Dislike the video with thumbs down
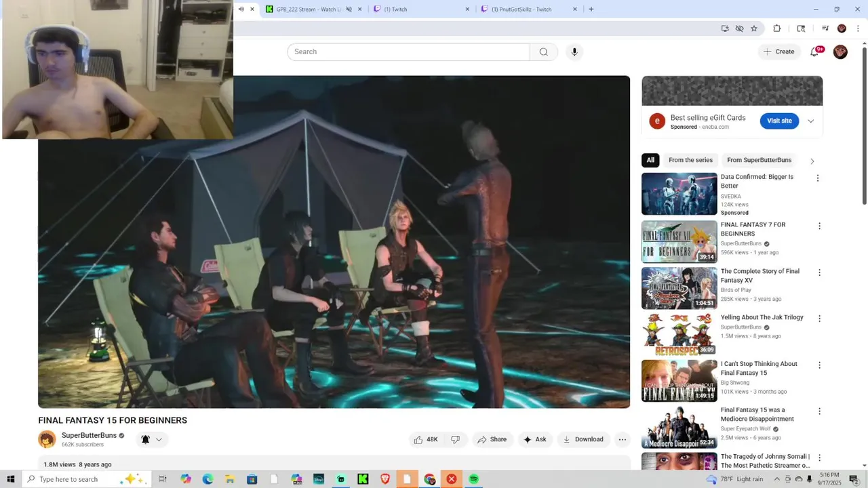Image resolution: width=868 pixels, height=488 pixels. (455, 439)
